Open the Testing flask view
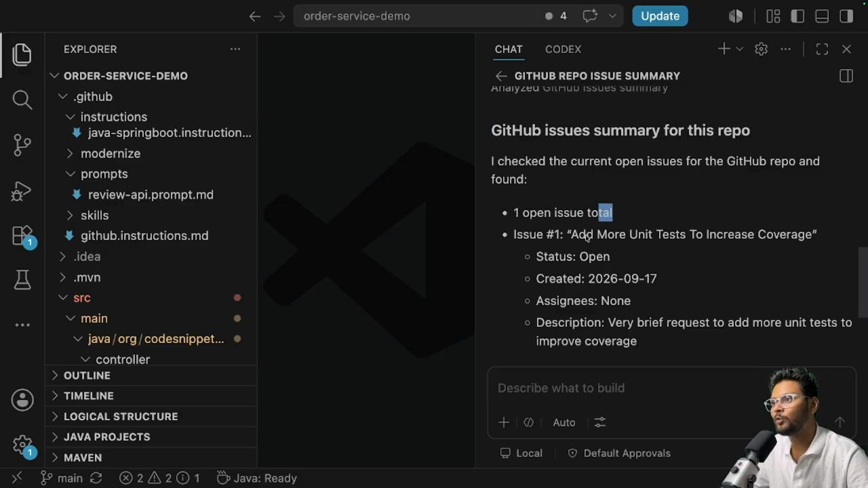Screen dimensions: 868x488 click(22, 279)
